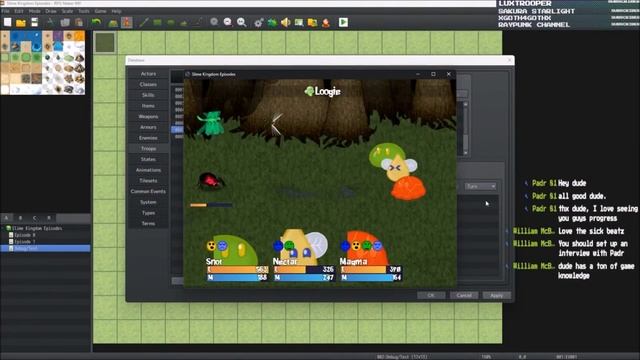
Task: Switch to tileset tab R
Action: pos(49,218)
